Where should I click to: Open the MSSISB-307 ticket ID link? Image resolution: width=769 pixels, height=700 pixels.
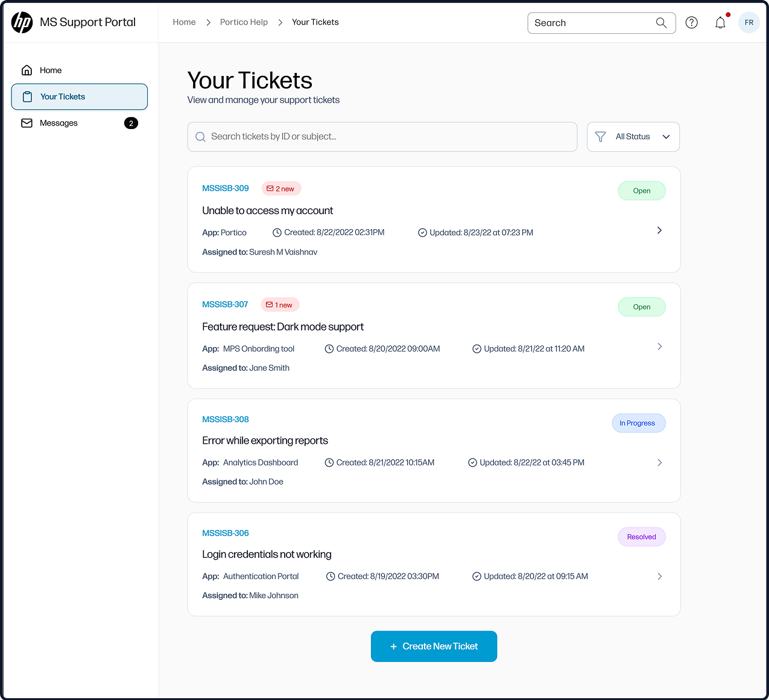point(225,304)
